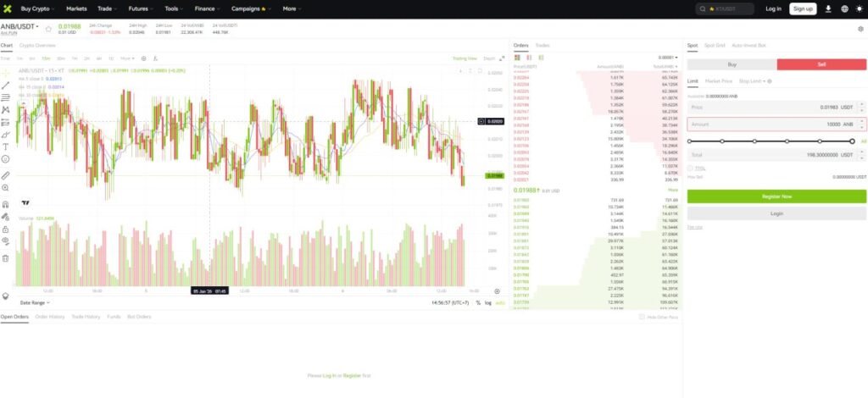Click the Sign up button
Viewport: 868px width, 398px height.
click(x=803, y=8)
